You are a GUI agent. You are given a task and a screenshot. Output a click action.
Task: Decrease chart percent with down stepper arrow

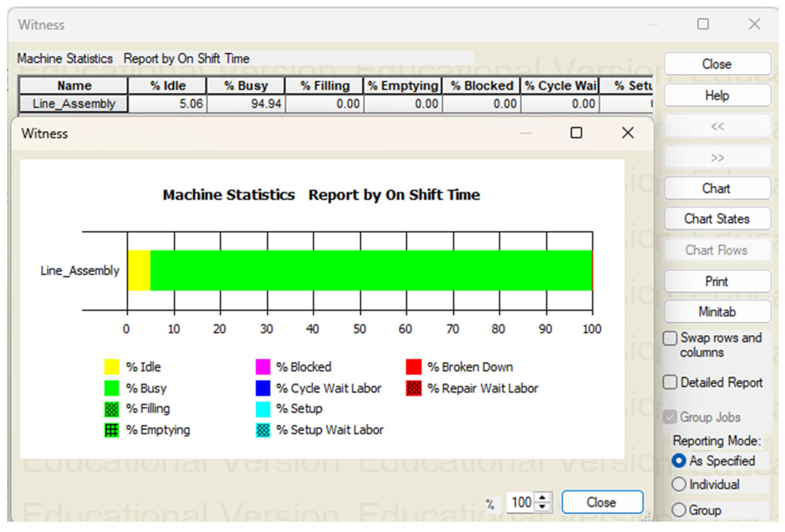[542, 507]
